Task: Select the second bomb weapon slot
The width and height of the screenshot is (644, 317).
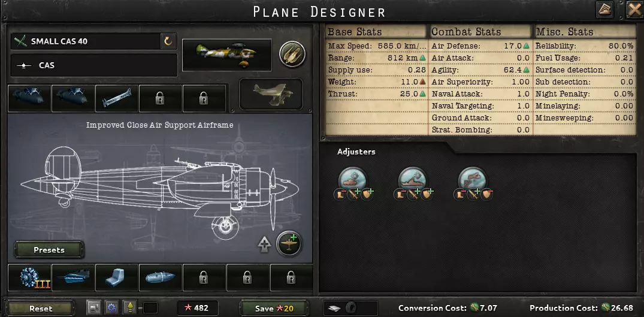Action: click(x=73, y=98)
